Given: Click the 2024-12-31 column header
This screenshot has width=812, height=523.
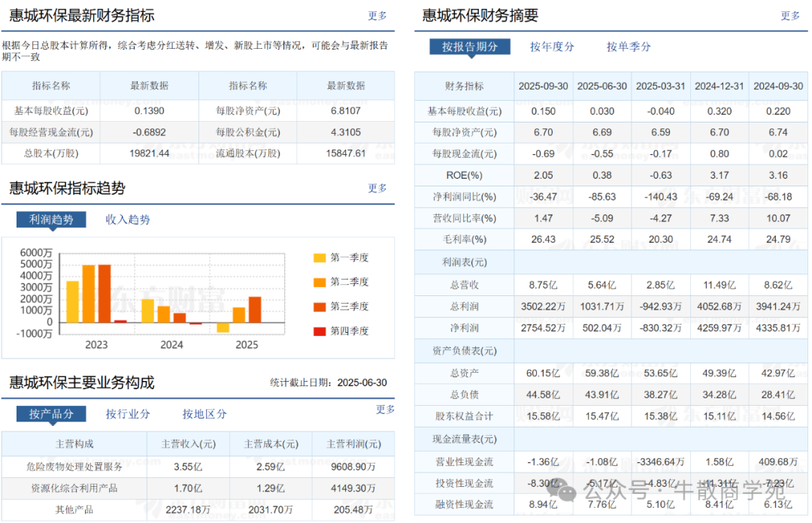Looking at the screenshot, I should click(720, 86).
